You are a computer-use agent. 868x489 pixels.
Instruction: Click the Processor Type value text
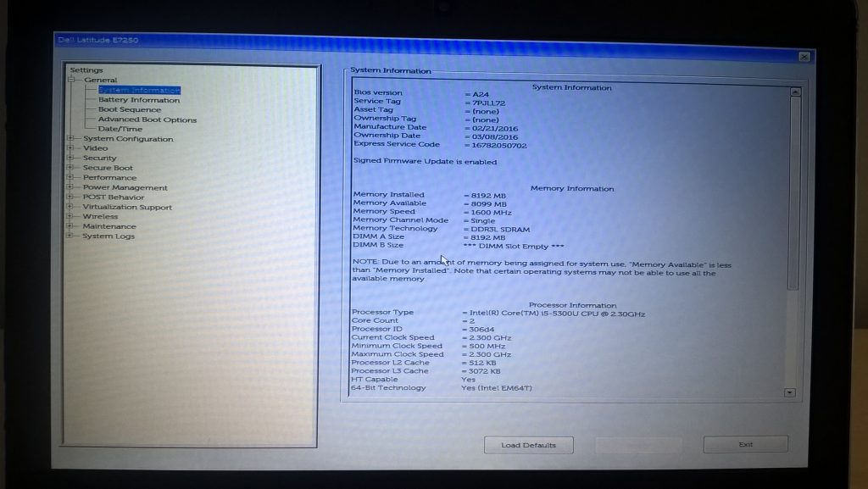[557, 314]
